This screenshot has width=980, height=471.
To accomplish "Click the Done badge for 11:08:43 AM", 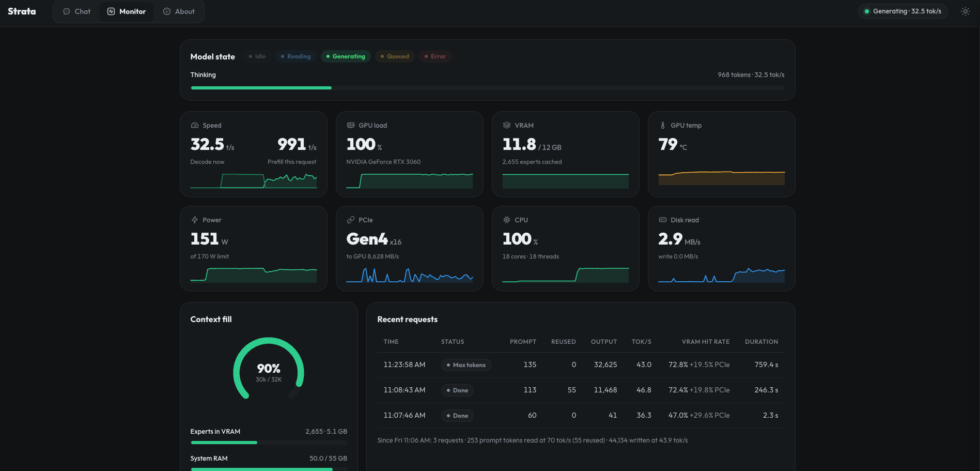I will point(457,390).
